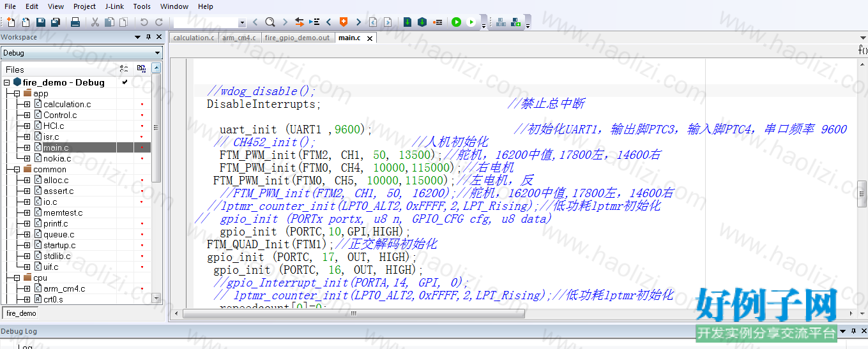Click the Save All toolbar icon

click(x=56, y=22)
